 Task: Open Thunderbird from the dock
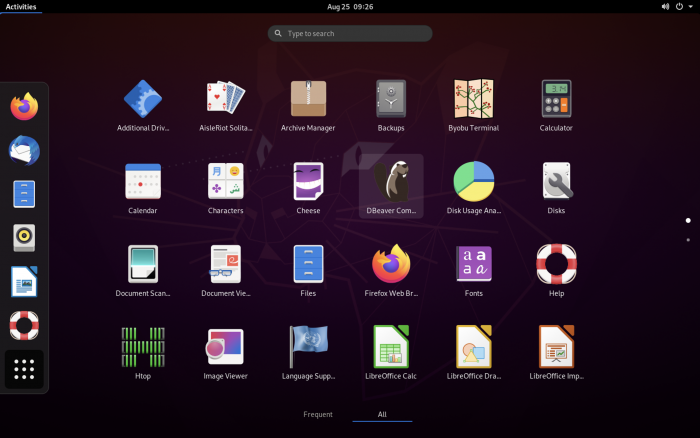pyautogui.click(x=24, y=150)
